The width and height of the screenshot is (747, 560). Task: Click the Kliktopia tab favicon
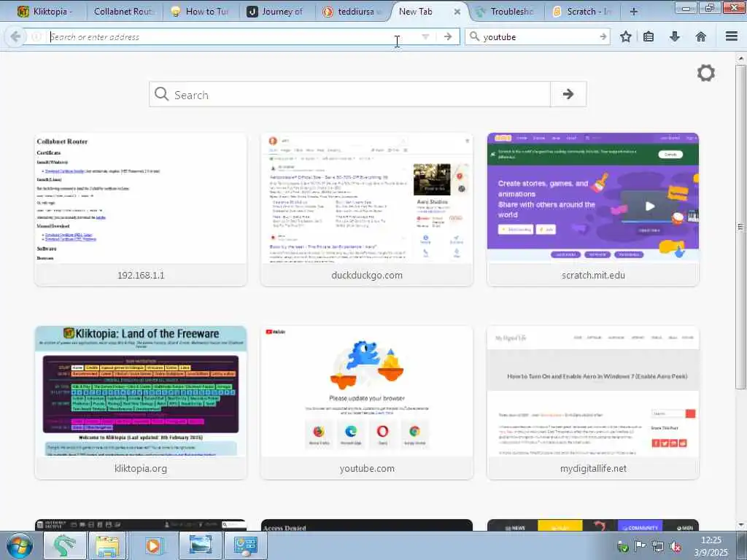(23, 12)
